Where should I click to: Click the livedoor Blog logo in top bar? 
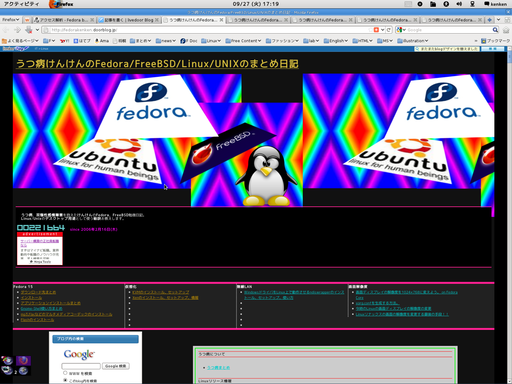[15, 49]
